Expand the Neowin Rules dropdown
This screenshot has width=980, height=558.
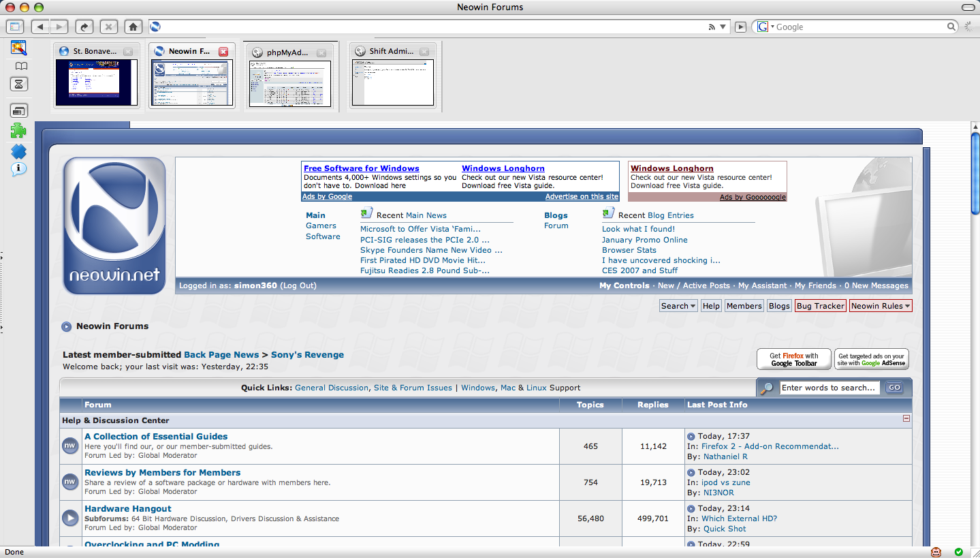coord(880,306)
